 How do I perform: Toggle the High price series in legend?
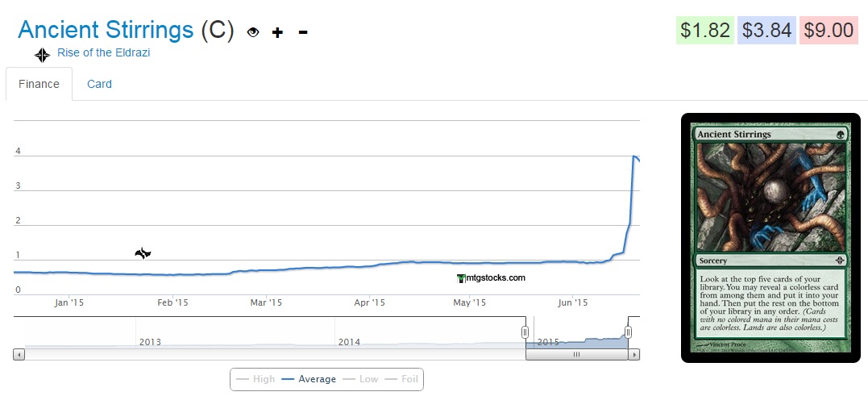(255, 379)
